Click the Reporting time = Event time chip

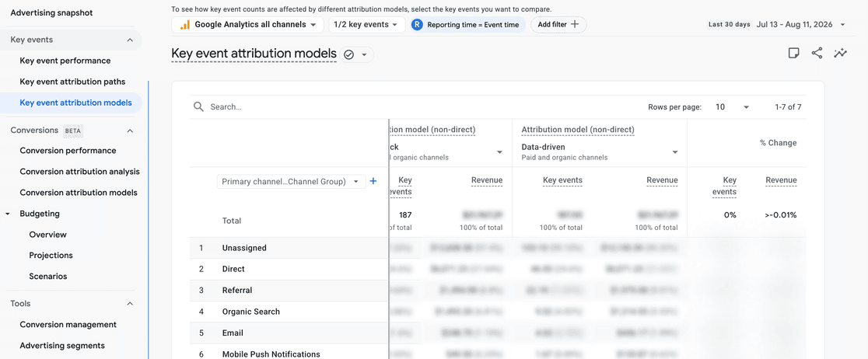pyautogui.click(x=467, y=24)
